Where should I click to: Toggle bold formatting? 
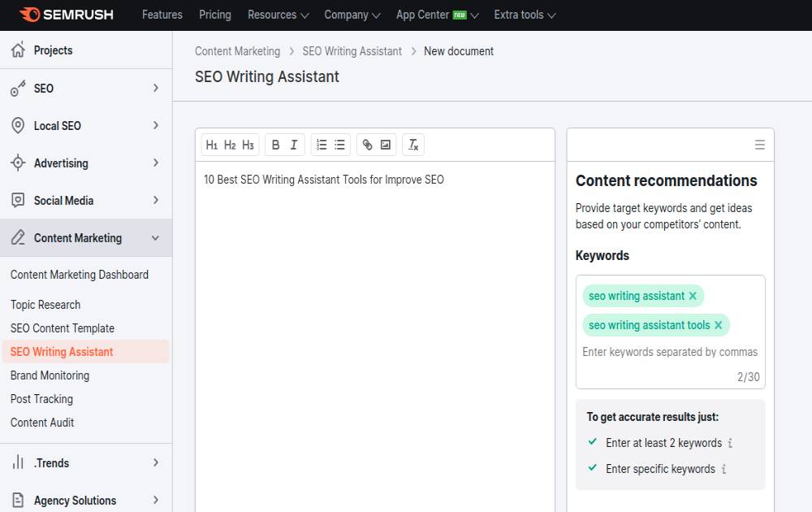pos(275,145)
